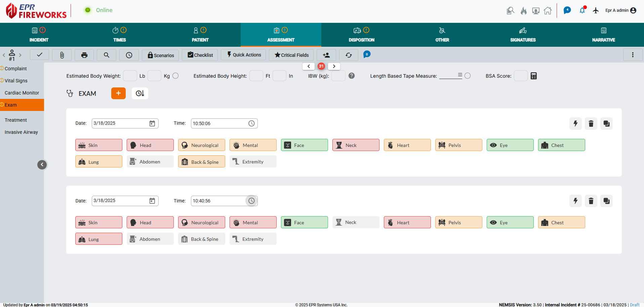
Task: Open the blue comment bubble in toolbar
Action: (x=367, y=54)
